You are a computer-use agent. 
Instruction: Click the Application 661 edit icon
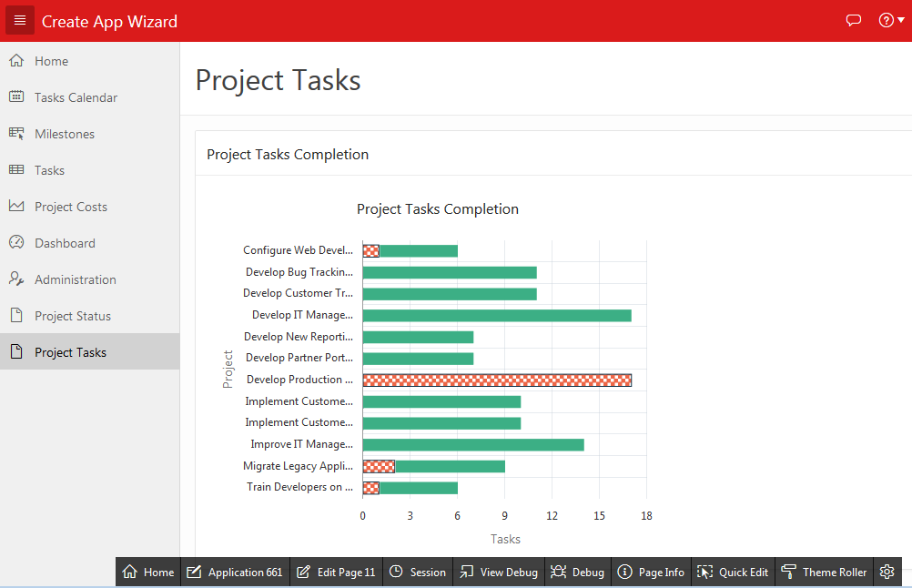tap(194, 572)
